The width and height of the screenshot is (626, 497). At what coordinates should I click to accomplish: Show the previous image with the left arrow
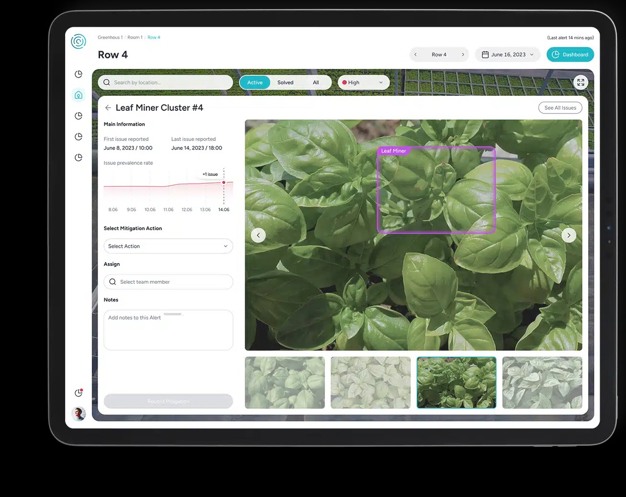coord(258,235)
